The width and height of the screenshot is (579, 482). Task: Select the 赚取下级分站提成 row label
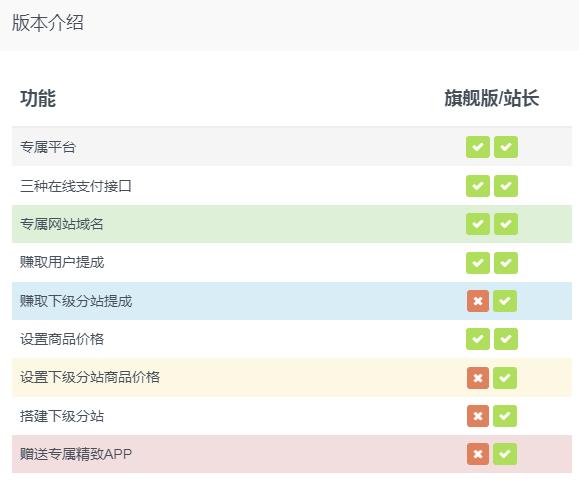click(76, 301)
